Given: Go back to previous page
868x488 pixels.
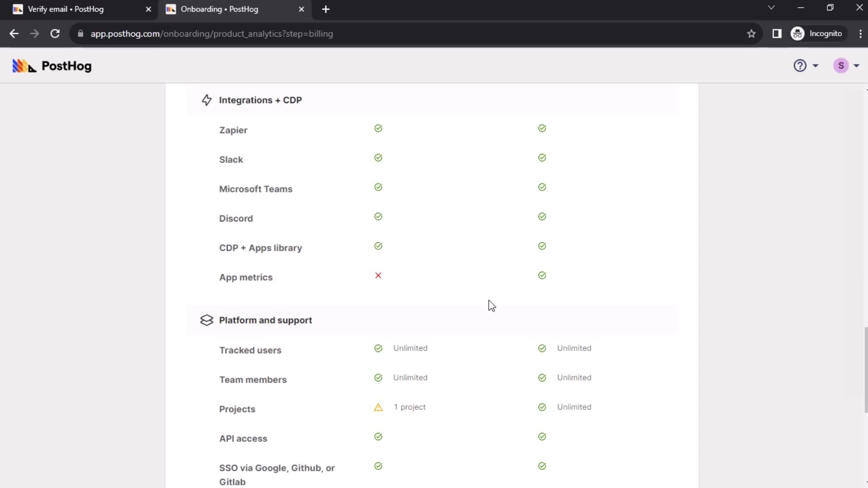Looking at the screenshot, I should pos(14,33).
